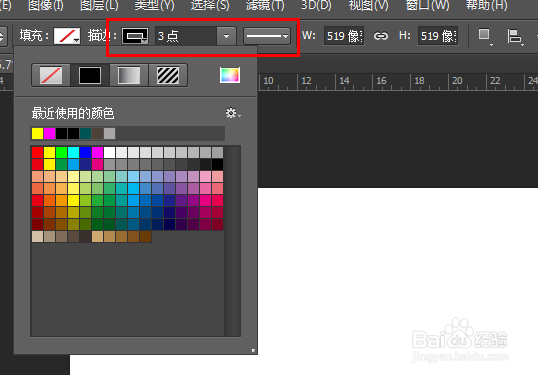The height and width of the screenshot is (375, 538).
Task: Choose the light tan swatch in bottom row
Action: (37, 236)
